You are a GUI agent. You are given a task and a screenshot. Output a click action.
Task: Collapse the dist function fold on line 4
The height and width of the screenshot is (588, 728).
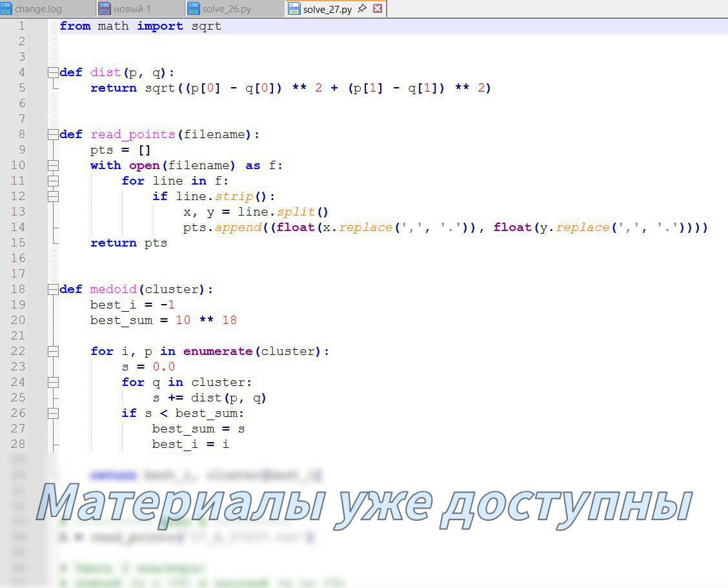pos(53,72)
